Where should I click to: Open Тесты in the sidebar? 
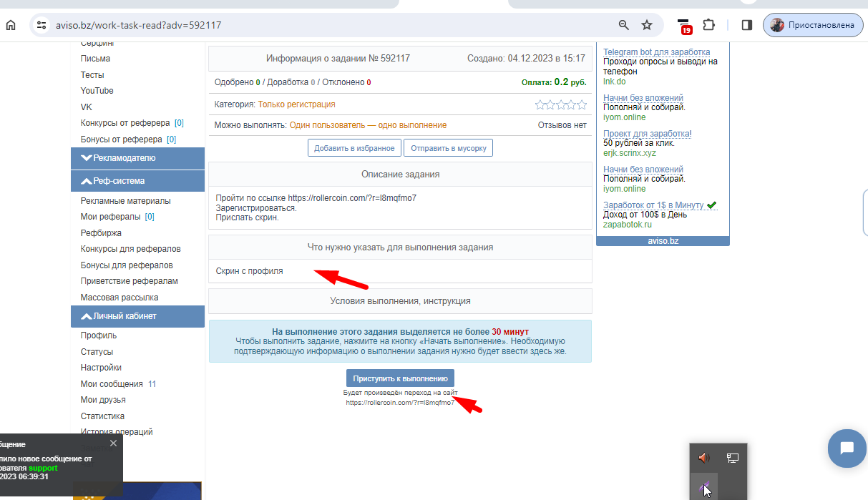click(x=92, y=75)
